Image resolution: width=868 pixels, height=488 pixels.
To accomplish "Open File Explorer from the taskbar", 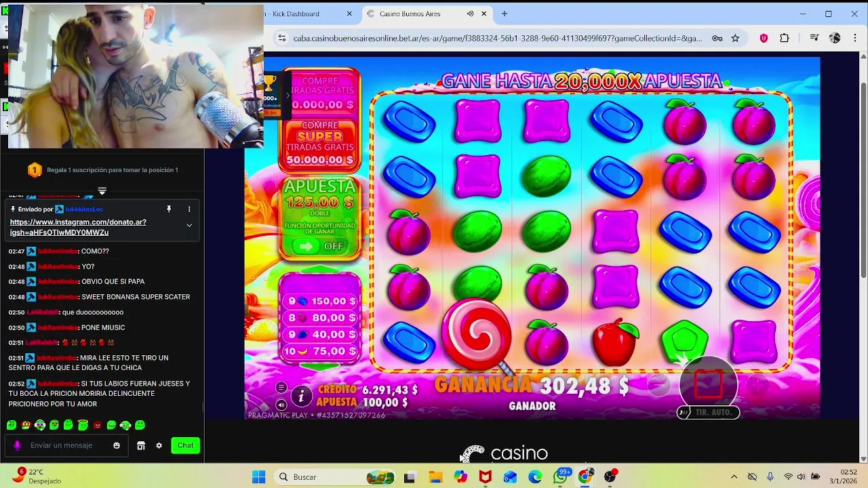I will (435, 477).
